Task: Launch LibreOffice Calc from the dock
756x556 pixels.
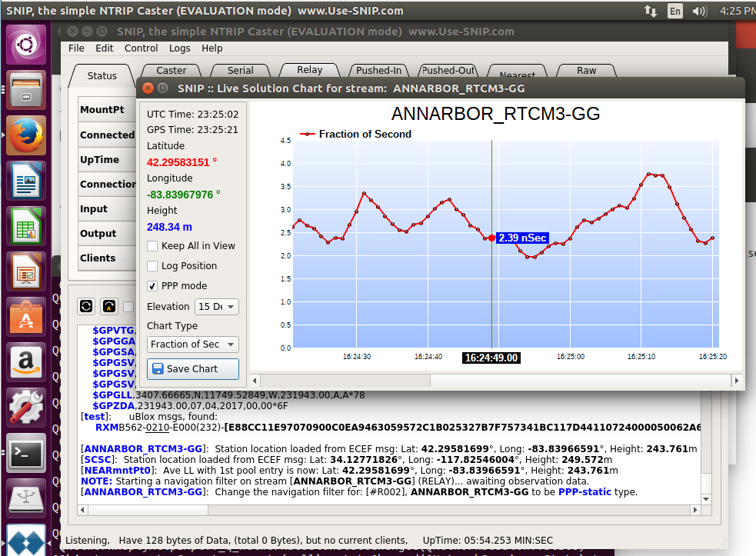Action: (x=26, y=226)
